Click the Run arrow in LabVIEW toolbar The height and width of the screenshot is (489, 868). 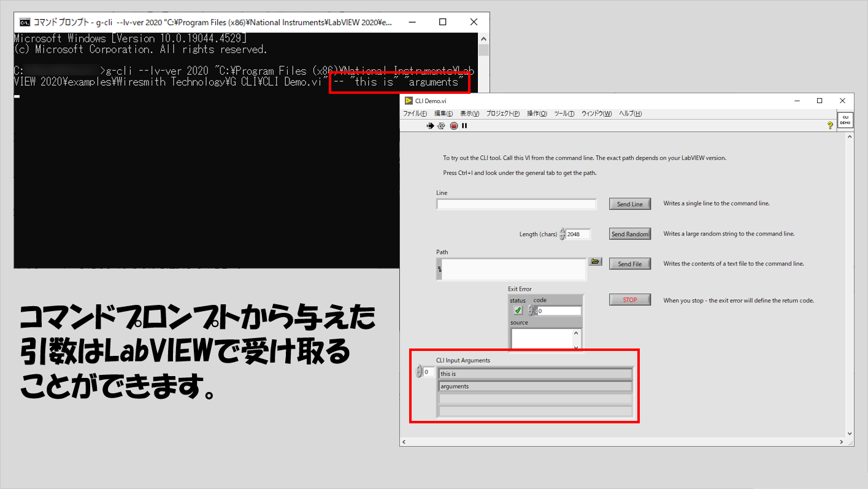click(x=430, y=126)
